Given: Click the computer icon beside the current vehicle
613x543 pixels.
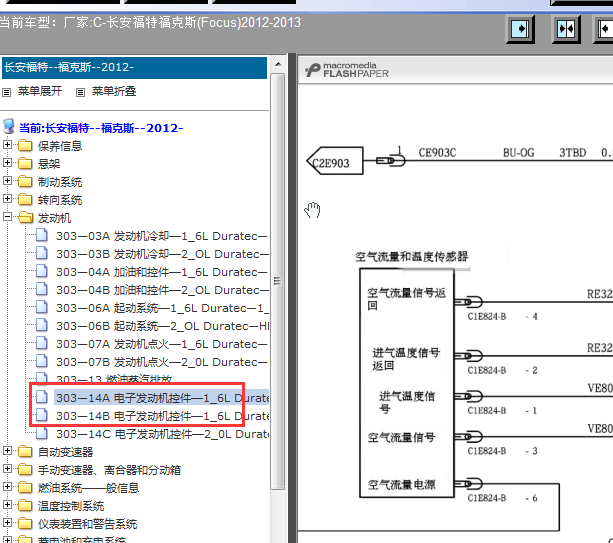Looking at the screenshot, I should (x=9, y=127).
